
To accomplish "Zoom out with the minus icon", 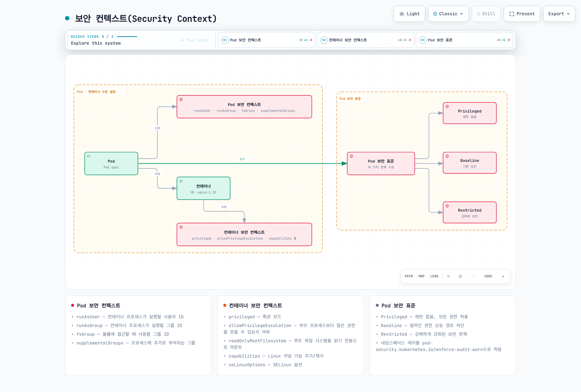I will [x=473, y=276].
